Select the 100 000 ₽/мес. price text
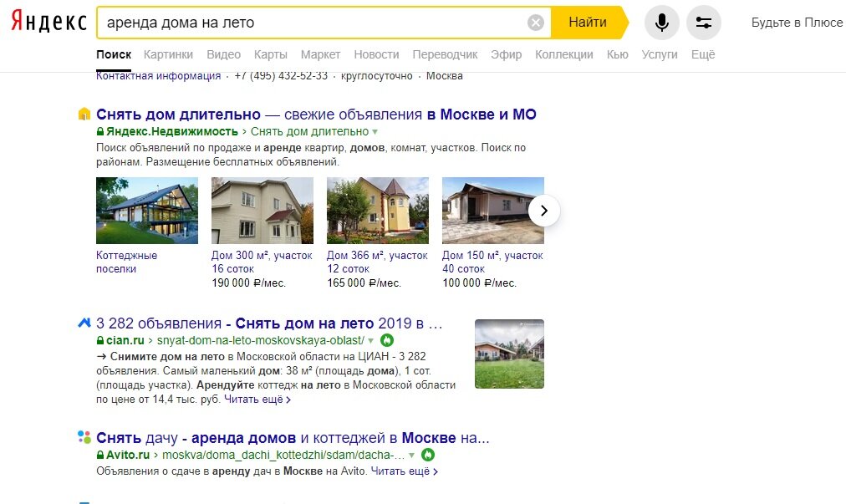 480,283
